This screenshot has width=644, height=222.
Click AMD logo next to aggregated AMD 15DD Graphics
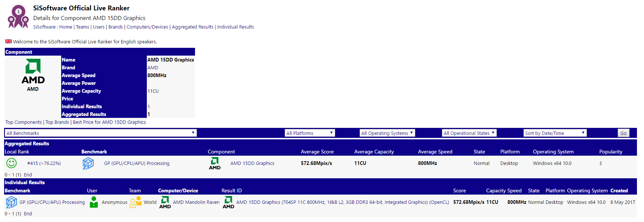tap(215, 163)
